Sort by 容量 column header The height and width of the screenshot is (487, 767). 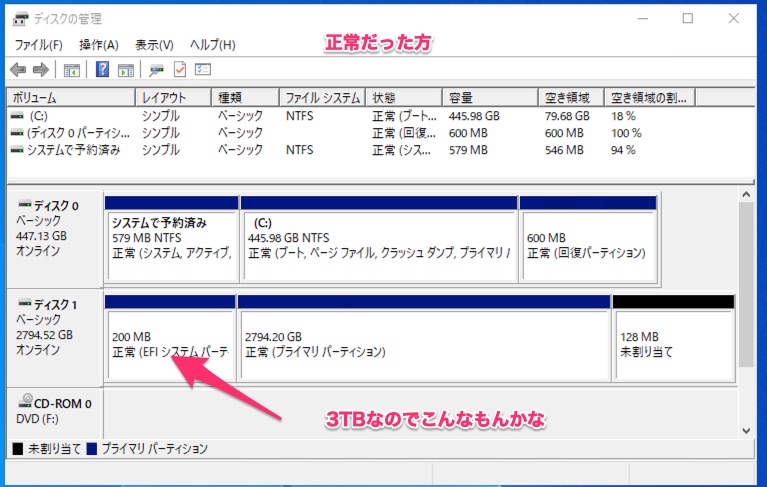pyautogui.click(x=490, y=98)
